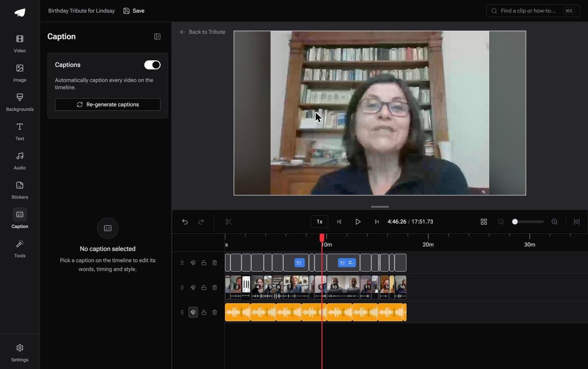This screenshot has height=369, width=588.
Task: Delete the audio track
Action: pyautogui.click(x=215, y=312)
